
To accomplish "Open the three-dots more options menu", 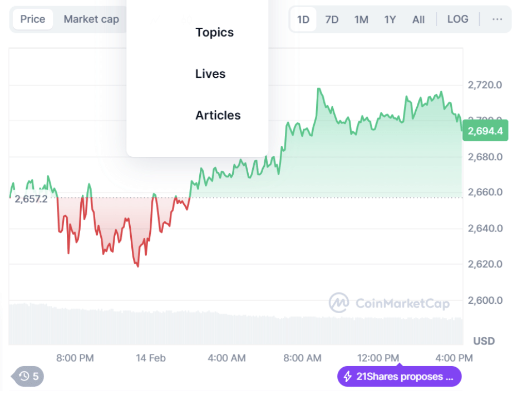I will [x=497, y=19].
